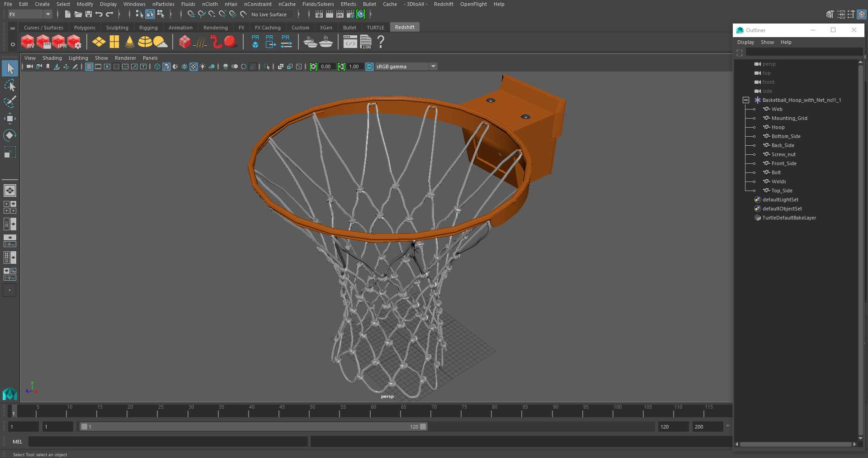Undo the last action
Image resolution: width=868 pixels, height=458 pixels.
[x=99, y=14]
